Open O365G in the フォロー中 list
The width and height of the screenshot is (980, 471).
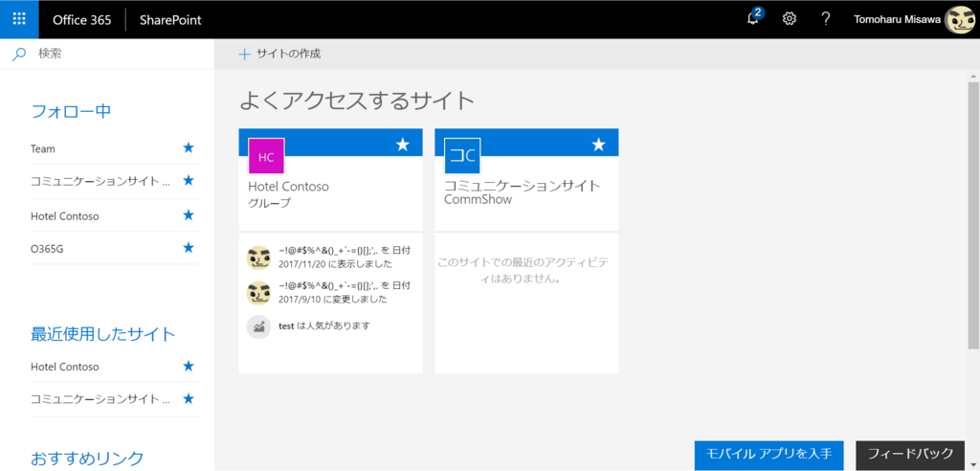pos(47,249)
